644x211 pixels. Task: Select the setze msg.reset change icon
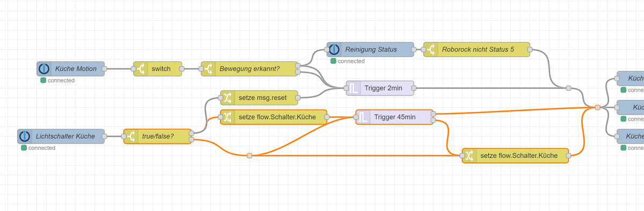point(228,97)
